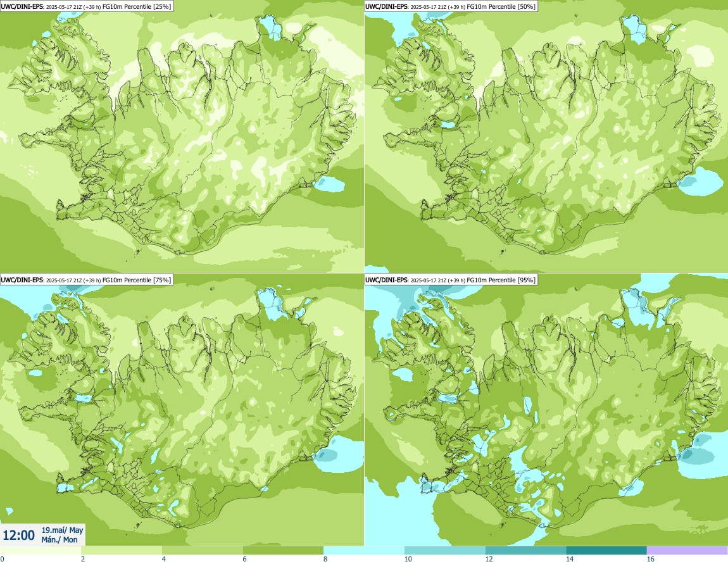This screenshot has width=728, height=564.
Task: Click the 12:00 forecast time label
Action: (18, 536)
